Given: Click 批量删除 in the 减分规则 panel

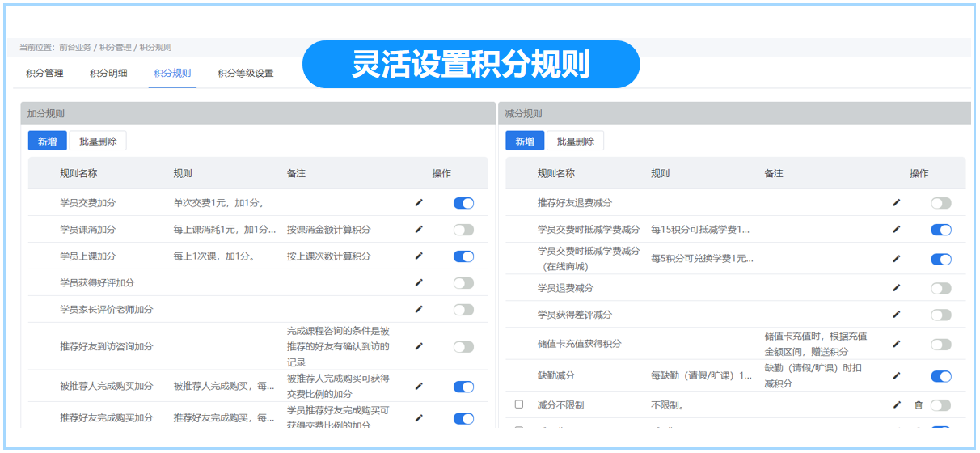Looking at the screenshot, I should [x=575, y=141].
